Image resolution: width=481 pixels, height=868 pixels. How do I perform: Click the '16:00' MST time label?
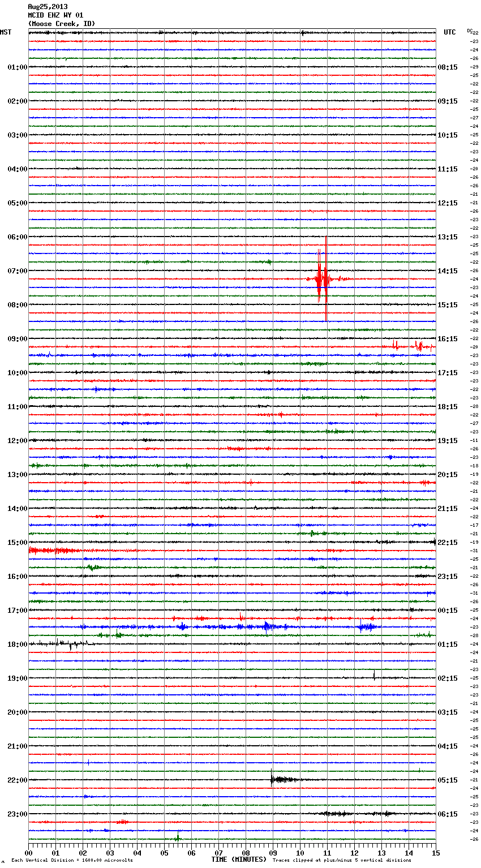click(18, 577)
